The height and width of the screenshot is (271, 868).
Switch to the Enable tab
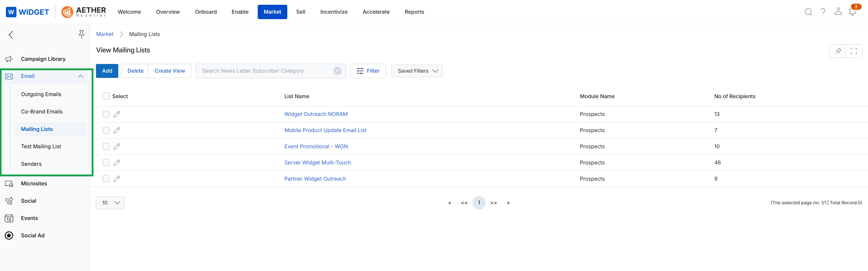coord(240,12)
